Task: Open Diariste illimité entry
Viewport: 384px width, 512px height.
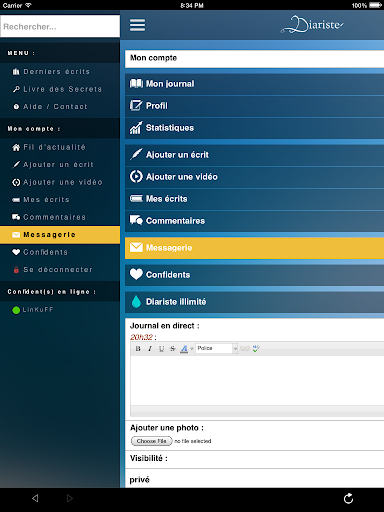Action: [254, 302]
